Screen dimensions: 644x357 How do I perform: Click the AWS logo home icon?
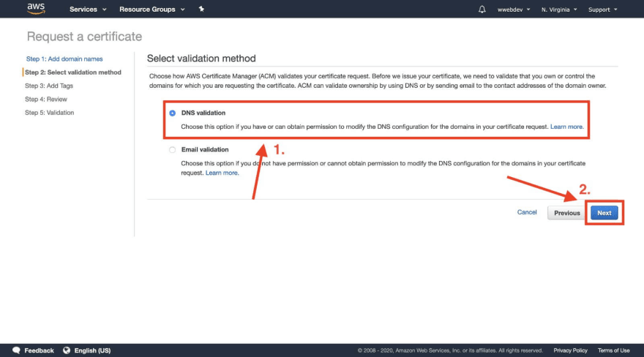tap(36, 9)
